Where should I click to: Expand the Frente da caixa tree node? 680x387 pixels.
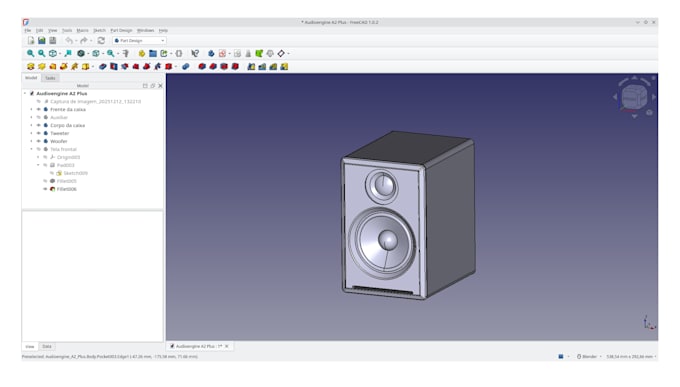31,109
